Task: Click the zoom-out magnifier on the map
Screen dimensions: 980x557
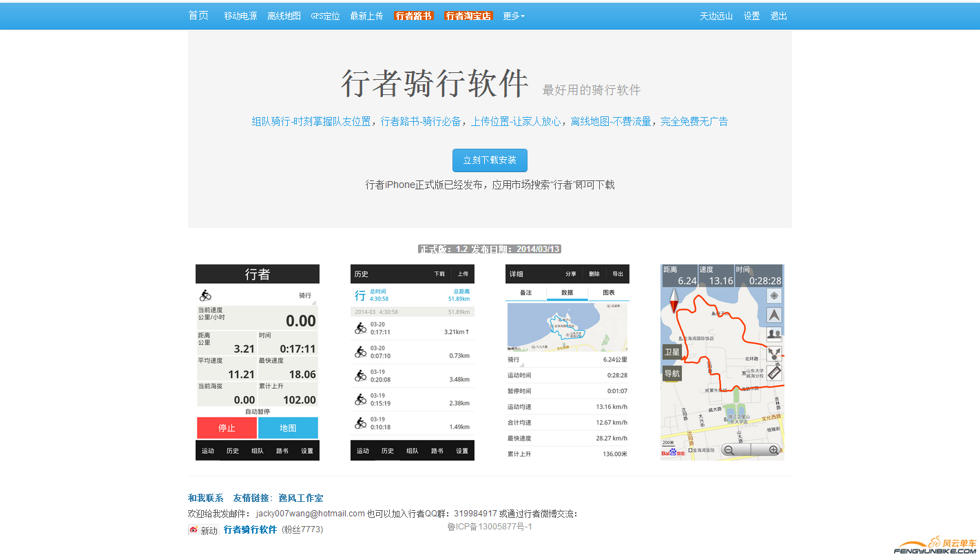Action: (729, 450)
